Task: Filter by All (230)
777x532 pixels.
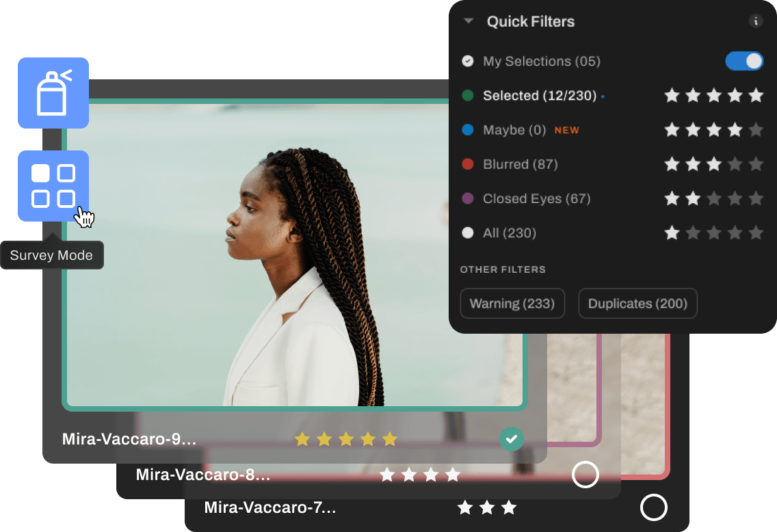Action: 510,232
